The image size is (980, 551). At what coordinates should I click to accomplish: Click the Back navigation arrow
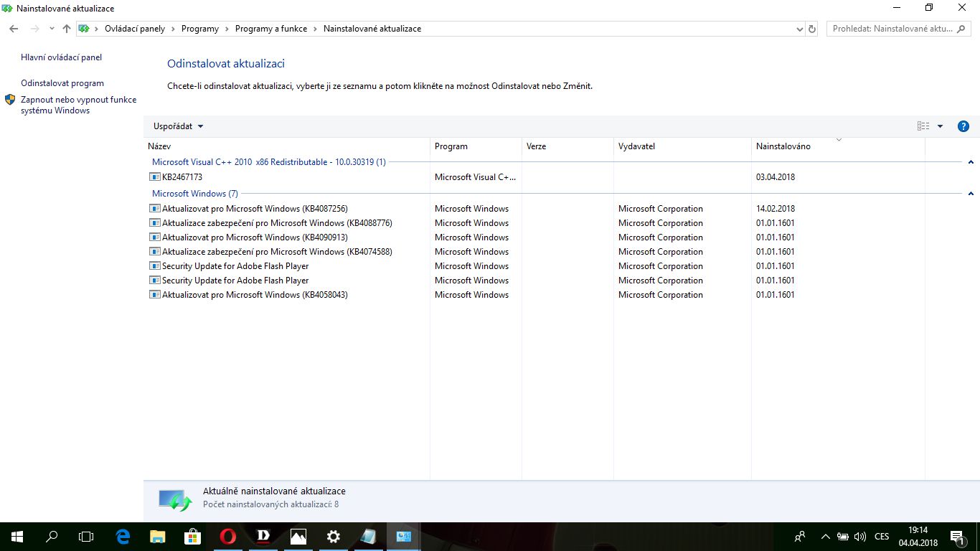click(x=14, y=29)
